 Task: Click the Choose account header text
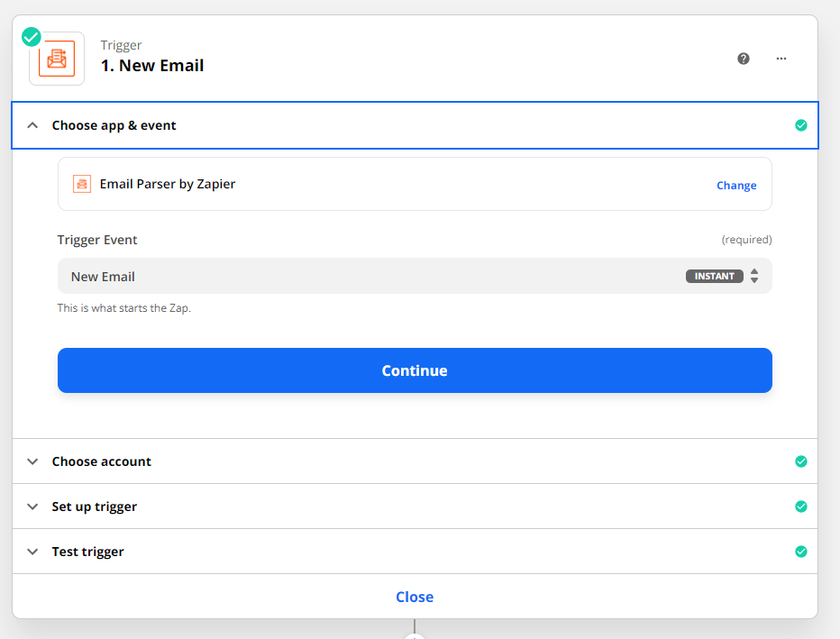[102, 461]
